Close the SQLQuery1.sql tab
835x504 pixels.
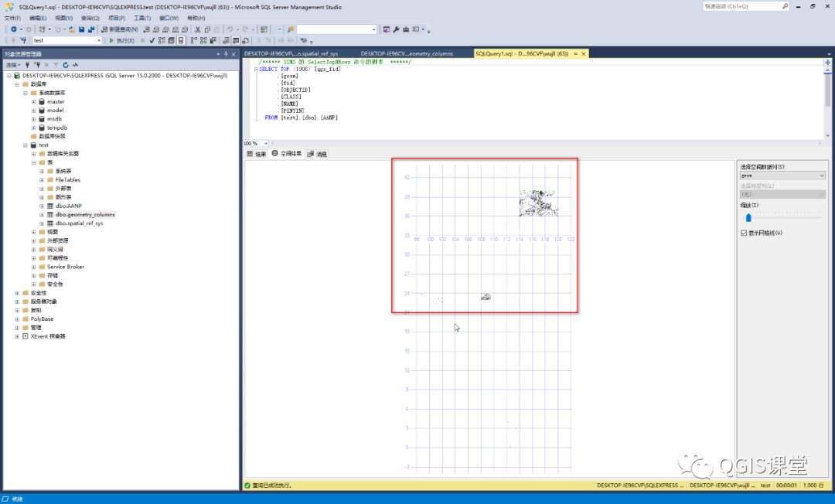(x=584, y=54)
